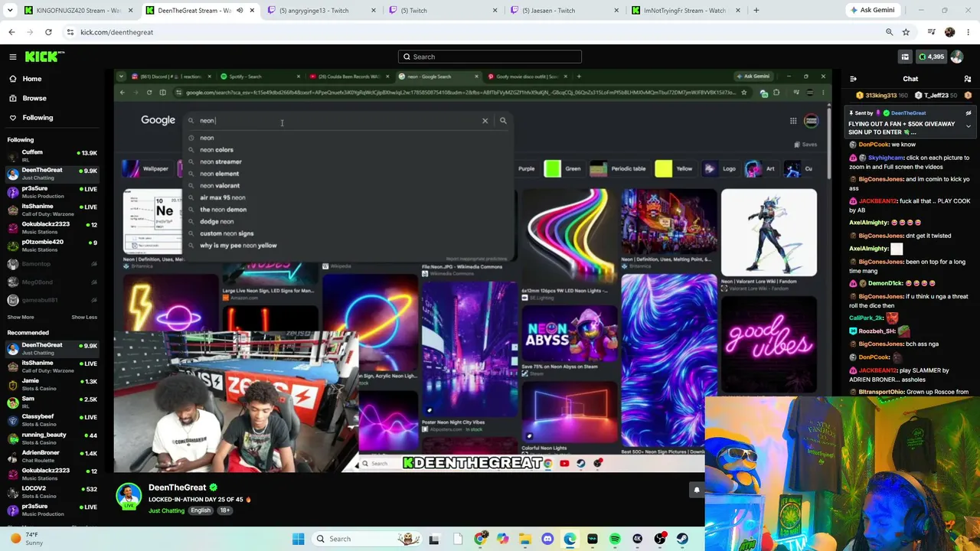Click Ask Gemini button
The height and width of the screenshot is (551, 980).
coord(872,11)
